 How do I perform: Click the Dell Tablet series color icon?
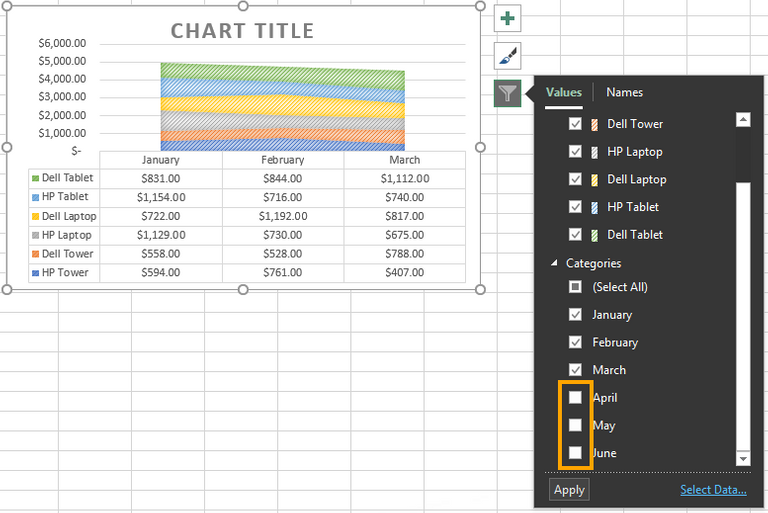coord(595,235)
